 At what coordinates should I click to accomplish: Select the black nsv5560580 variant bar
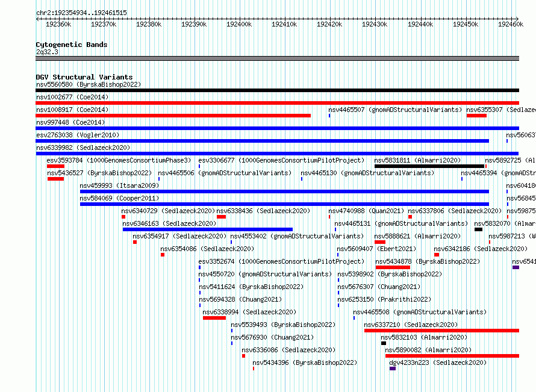277,90
